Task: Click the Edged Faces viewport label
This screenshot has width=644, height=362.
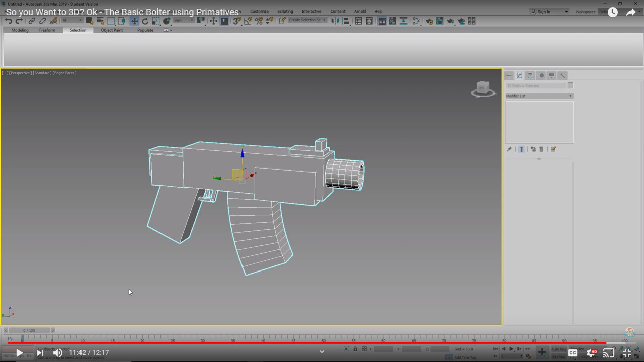Action: pyautogui.click(x=64, y=73)
